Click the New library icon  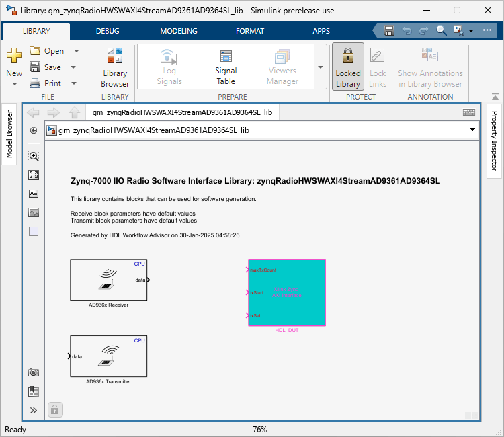coord(14,55)
